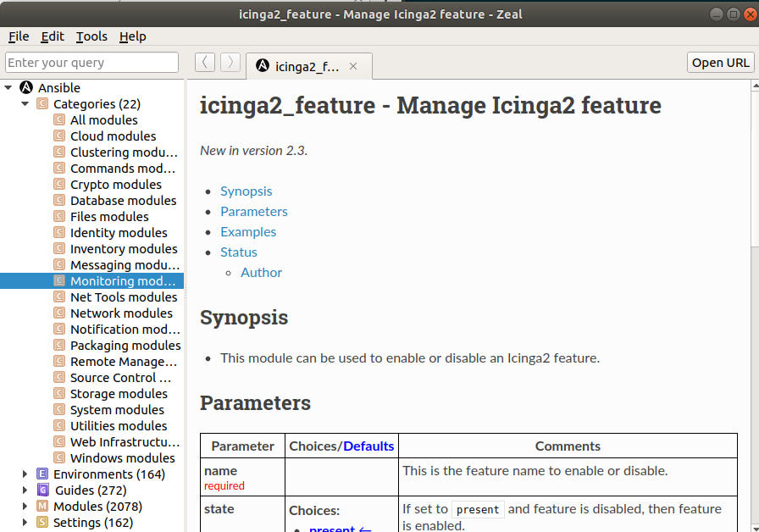Click the icon beside Net Tools modules
This screenshot has height=532, width=759.
pyautogui.click(x=59, y=296)
